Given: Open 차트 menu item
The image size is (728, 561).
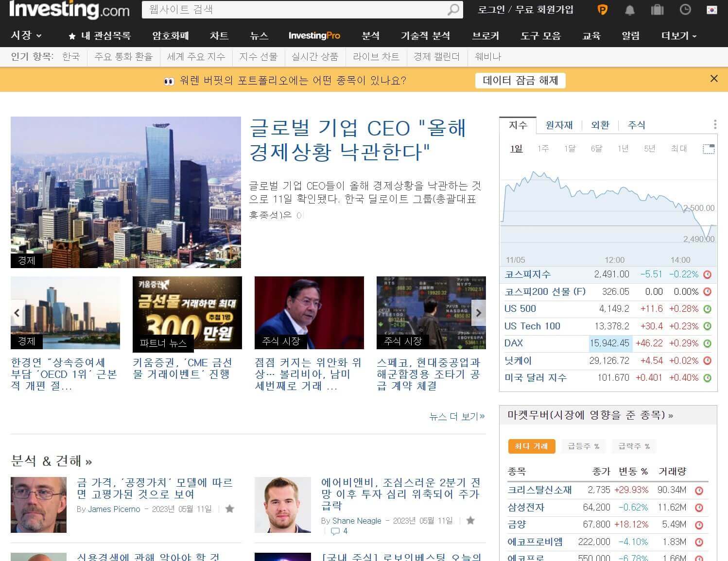Looking at the screenshot, I should coord(219,36).
